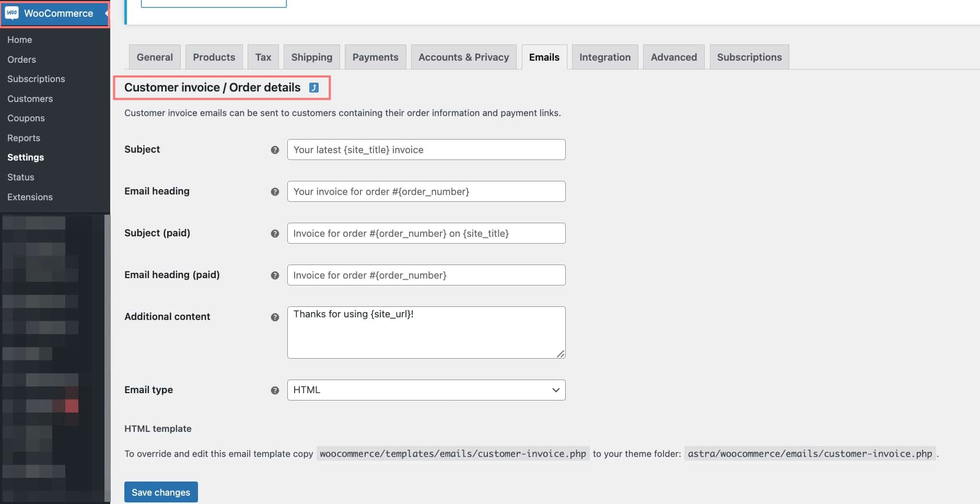980x504 pixels.
Task: Open the General settings tab
Action: pos(154,56)
